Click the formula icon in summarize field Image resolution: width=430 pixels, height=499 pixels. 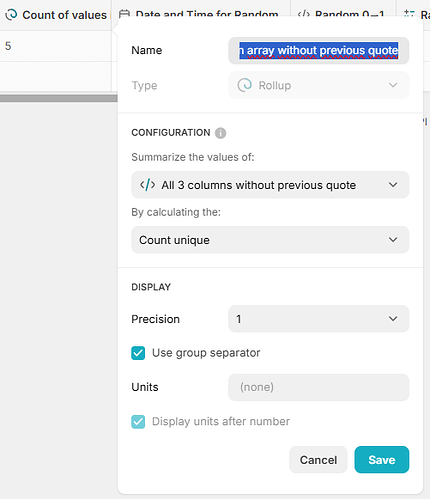[147, 185]
